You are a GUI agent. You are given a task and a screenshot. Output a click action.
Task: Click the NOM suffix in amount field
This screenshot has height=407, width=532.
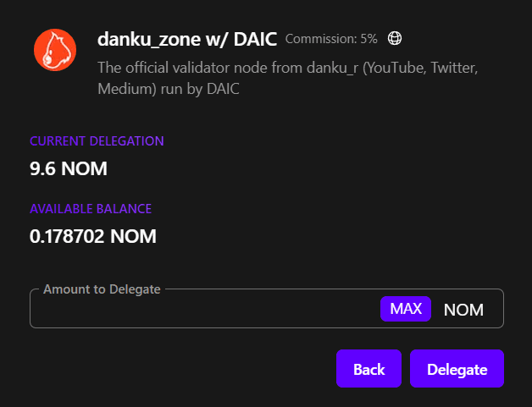tap(463, 310)
